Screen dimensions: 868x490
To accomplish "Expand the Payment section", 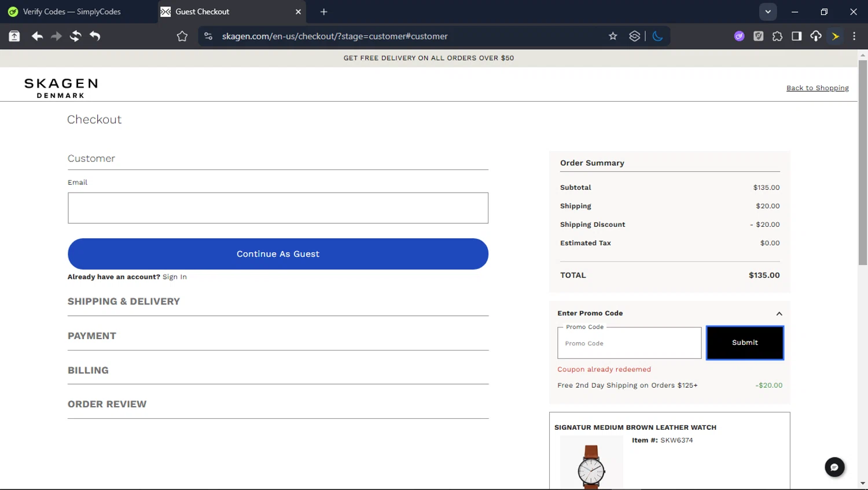I will (x=278, y=336).
